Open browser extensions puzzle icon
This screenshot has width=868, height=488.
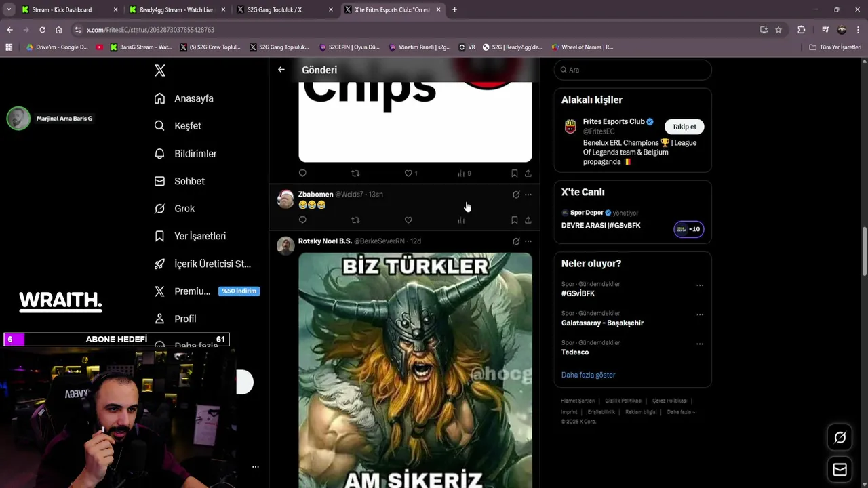pos(801,30)
